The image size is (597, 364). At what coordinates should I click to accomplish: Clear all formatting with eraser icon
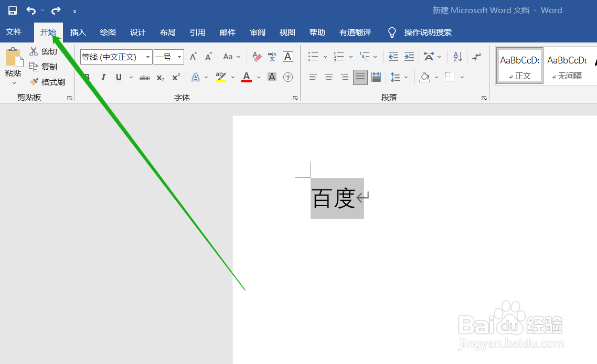point(257,57)
